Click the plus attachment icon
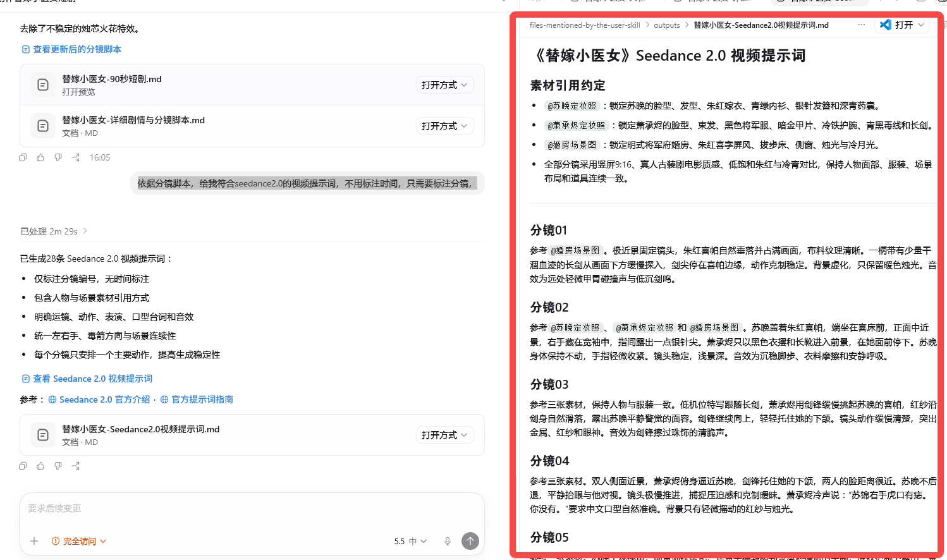Image resolution: width=947 pixels, height=560 pixels. tap(34, 541)
